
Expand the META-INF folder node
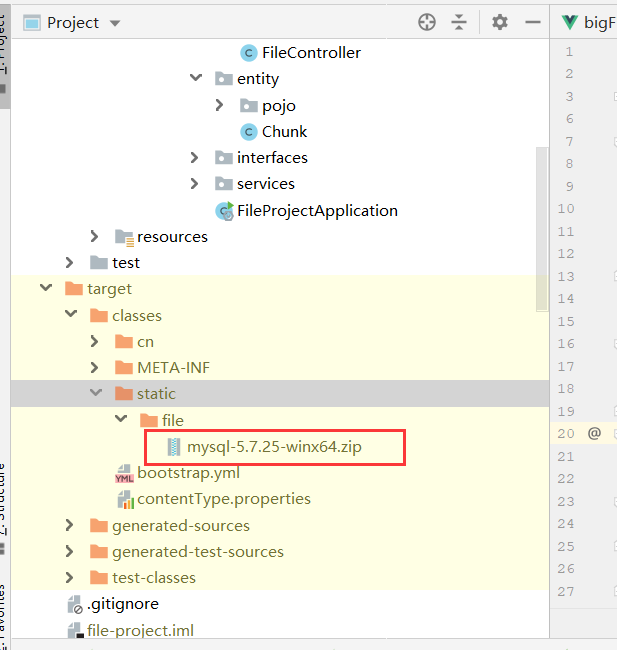[x=94, y=368]
